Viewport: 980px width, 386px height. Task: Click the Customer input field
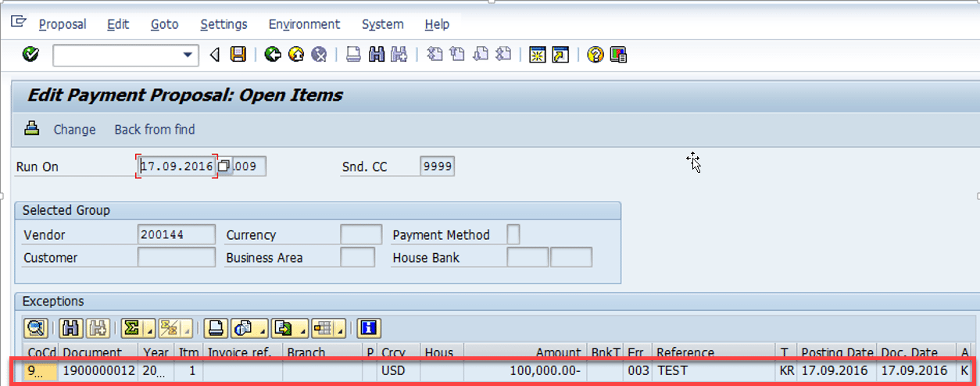[x=176, y=257]
